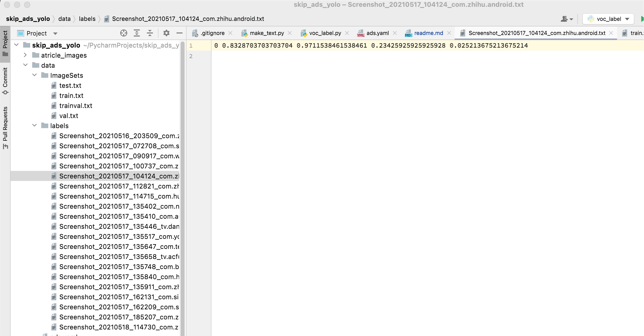Click the labels breadcrumb in navigation bar

point(87,19)
